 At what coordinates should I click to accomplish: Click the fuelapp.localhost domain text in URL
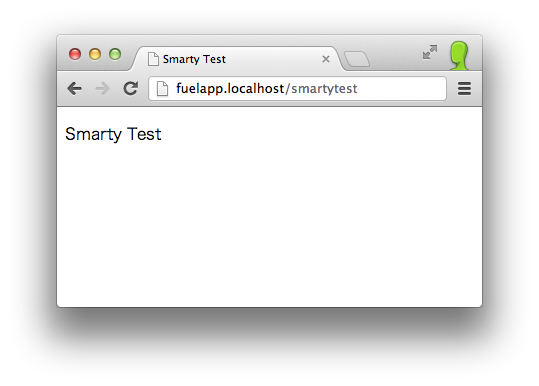pyautogui.click(x=230, y=89)
